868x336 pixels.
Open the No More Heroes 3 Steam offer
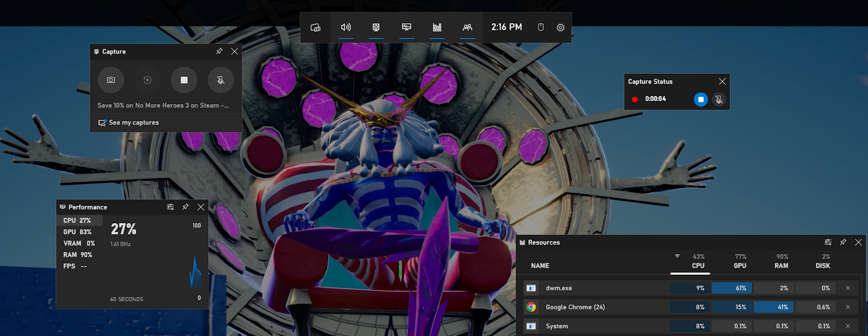point(163,105)
